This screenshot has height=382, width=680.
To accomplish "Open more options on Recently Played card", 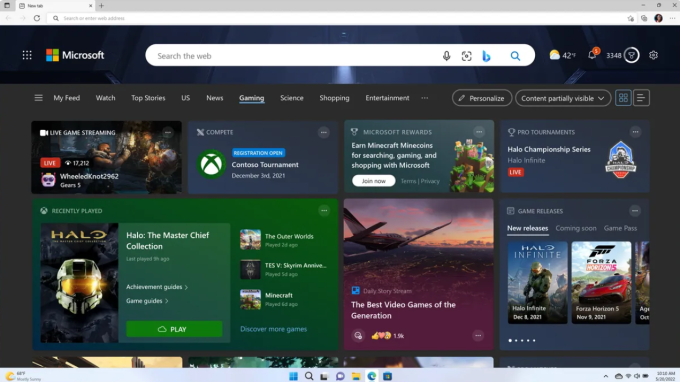I will click(324, 210).
